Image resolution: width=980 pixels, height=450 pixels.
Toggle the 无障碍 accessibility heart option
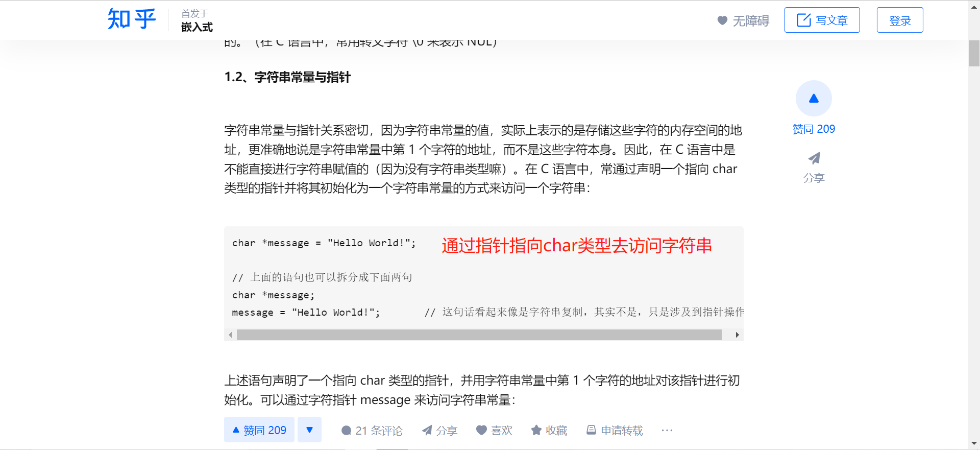coord(743,20)
